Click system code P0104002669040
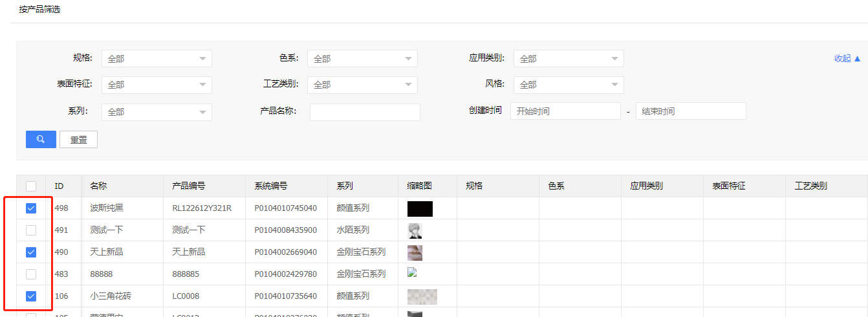The height and width of the screenshot is (317, 868). pyautogui.click(x=286, y=252)
